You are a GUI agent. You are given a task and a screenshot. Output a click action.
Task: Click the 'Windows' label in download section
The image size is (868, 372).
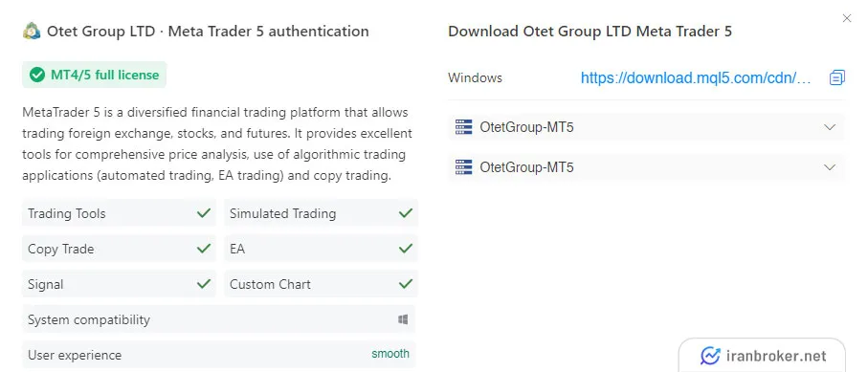[x=475, y=77]
